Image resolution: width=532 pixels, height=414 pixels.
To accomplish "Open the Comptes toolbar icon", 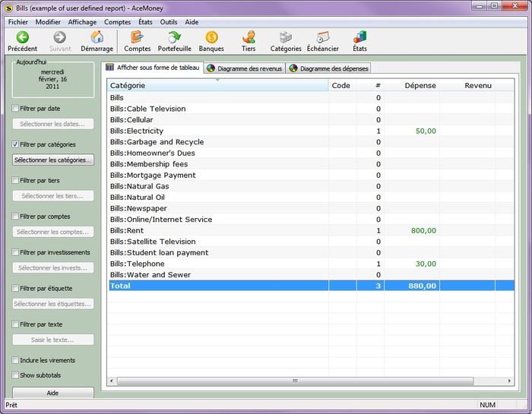I will click(x=138, y=41).
